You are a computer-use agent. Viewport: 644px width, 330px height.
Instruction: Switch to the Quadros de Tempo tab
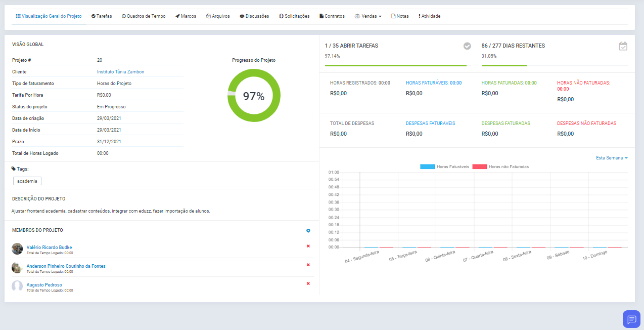point(144,16)
